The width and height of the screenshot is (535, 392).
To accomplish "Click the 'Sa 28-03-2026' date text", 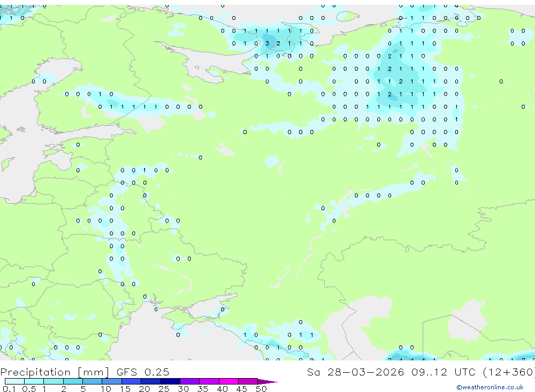I will point(356,372).
